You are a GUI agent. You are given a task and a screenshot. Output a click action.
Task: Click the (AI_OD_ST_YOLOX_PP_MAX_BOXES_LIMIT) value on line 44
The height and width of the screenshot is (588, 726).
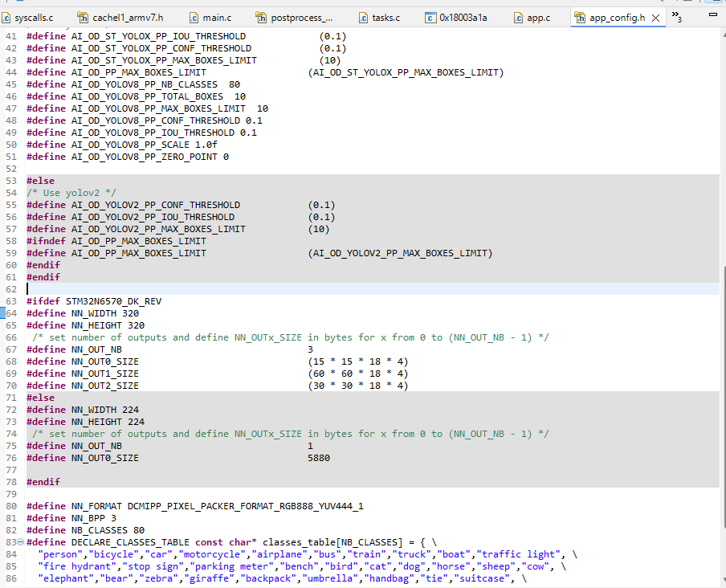pos(406,72)
